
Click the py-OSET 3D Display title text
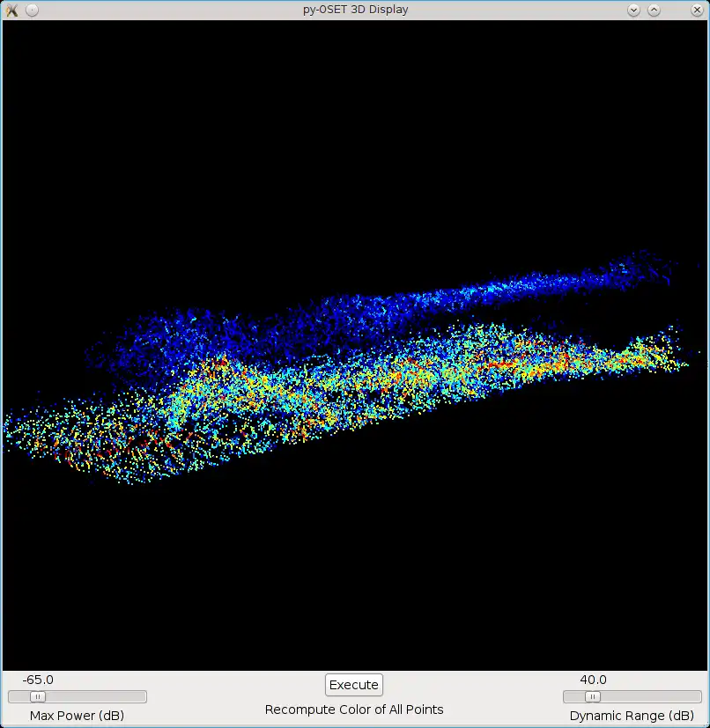click(356, 10)
